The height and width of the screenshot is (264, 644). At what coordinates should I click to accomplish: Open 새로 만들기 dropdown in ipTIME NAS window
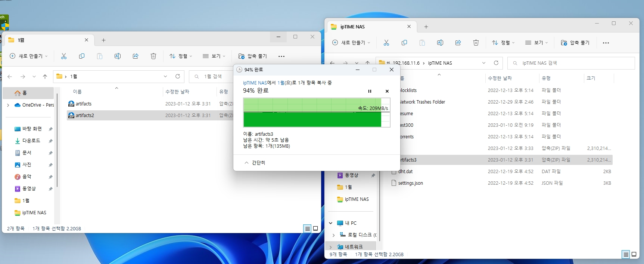click(351, 43)
